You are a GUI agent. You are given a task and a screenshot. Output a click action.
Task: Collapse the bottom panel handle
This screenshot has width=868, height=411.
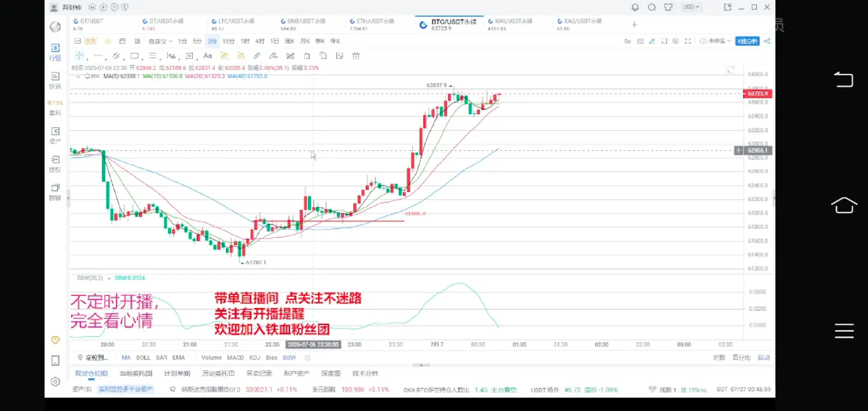tap(421, 365)
